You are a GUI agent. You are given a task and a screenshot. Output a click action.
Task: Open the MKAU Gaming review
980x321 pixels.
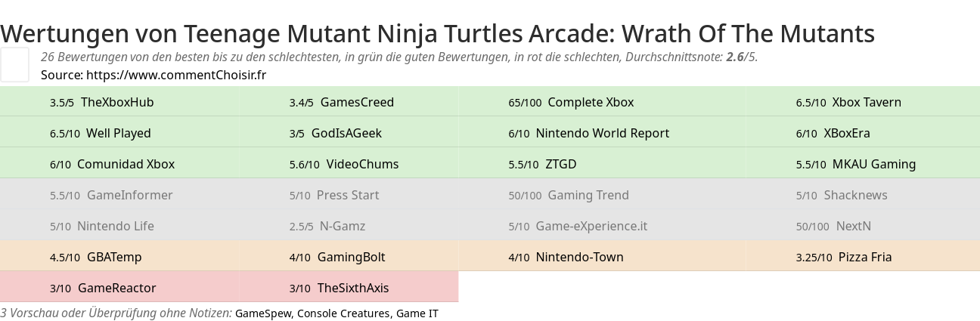(x=873, y=164)
